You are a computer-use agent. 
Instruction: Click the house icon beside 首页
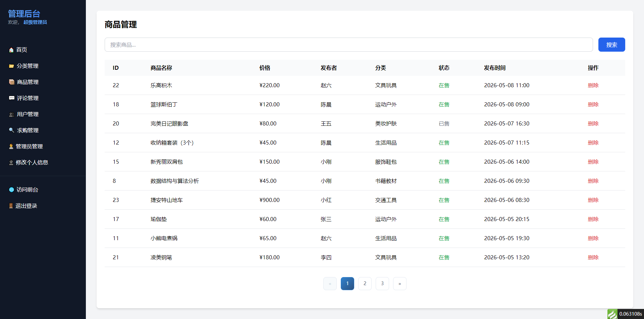click(x=11, y=50)
